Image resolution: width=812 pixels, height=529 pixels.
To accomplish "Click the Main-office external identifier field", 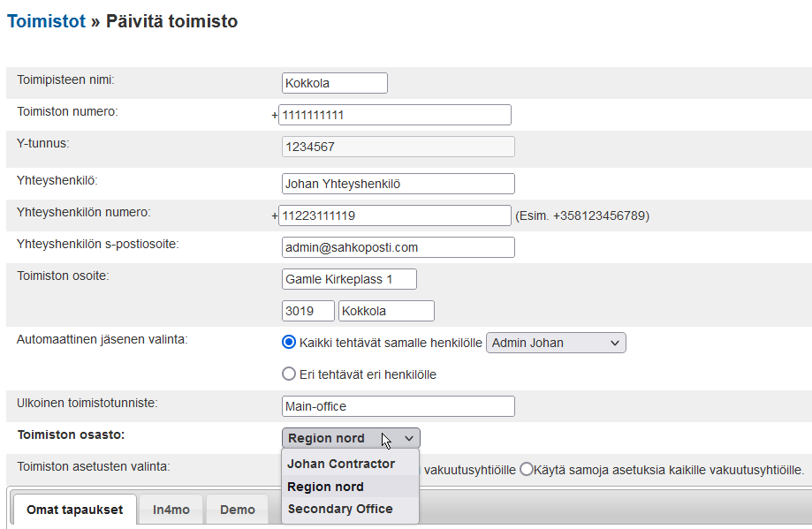I will coord(398,406).
